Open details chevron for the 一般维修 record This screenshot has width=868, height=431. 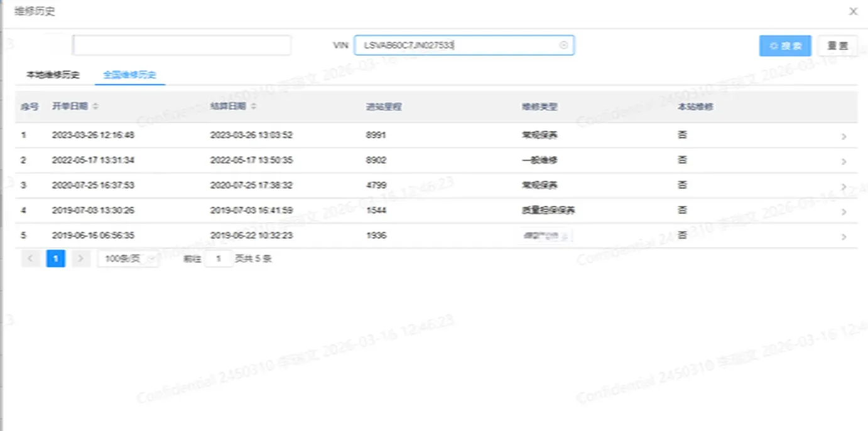844,160
